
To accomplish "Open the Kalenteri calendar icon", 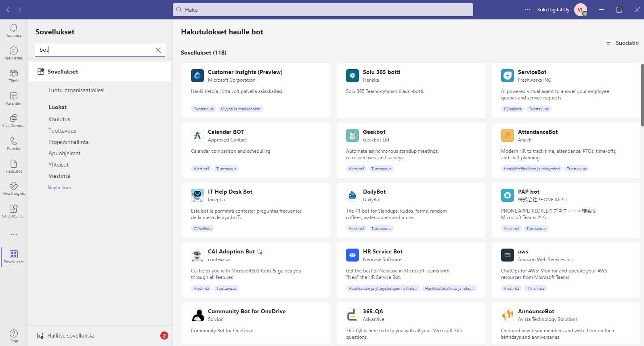I will click(14, 98).
